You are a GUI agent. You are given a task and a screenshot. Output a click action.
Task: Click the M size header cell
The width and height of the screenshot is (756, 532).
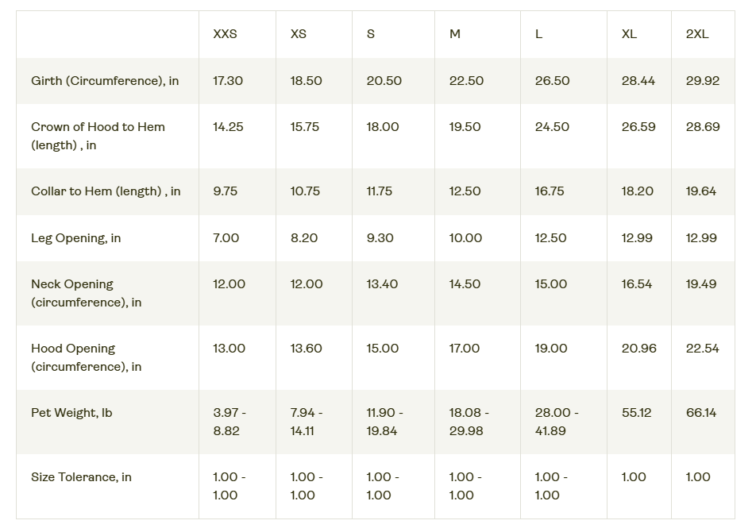[x=455, y=34]
